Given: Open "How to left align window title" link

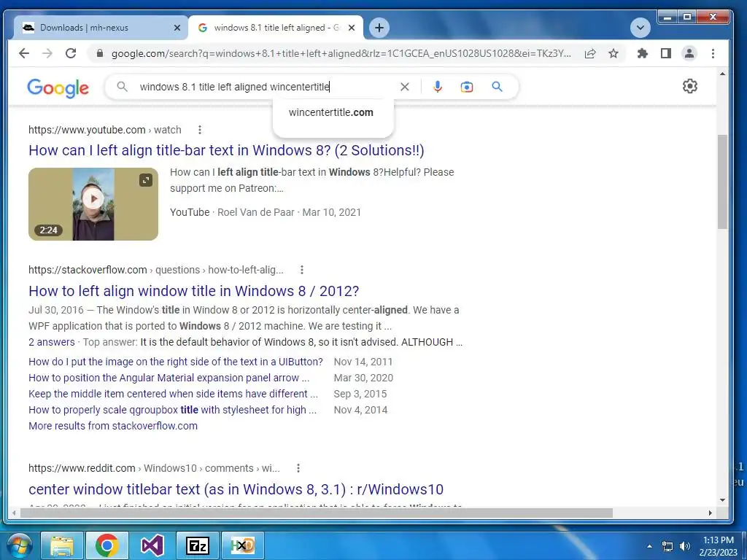Looking at the screenshot, I should point(194,291).
